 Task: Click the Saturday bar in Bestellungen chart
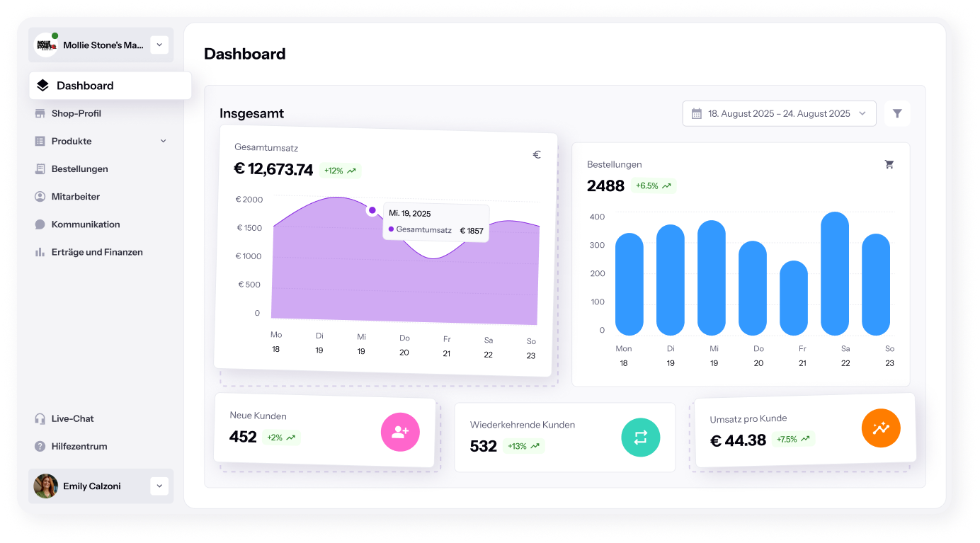pyautogui.click(x=834, y=273)
